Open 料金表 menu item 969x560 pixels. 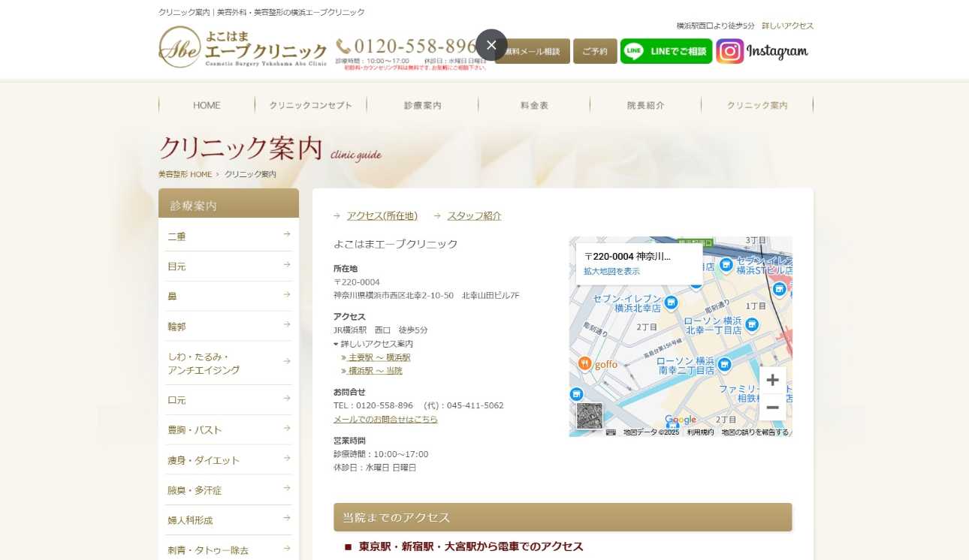[x=534, y=105]
